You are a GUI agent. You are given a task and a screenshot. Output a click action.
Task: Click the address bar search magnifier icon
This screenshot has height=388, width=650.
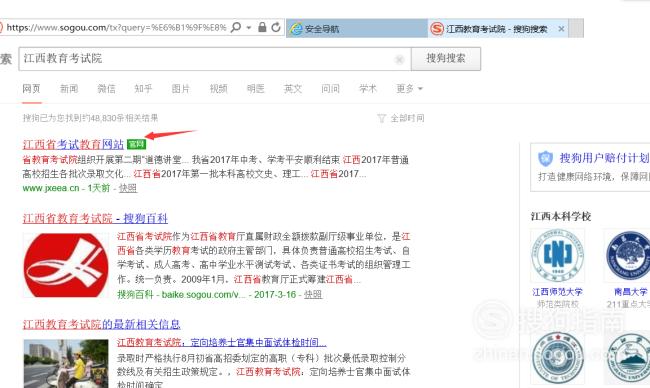pos(236,27)
